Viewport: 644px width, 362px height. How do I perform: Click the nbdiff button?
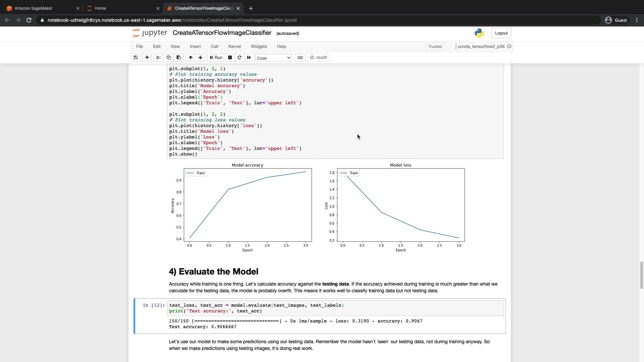(319, 58)
